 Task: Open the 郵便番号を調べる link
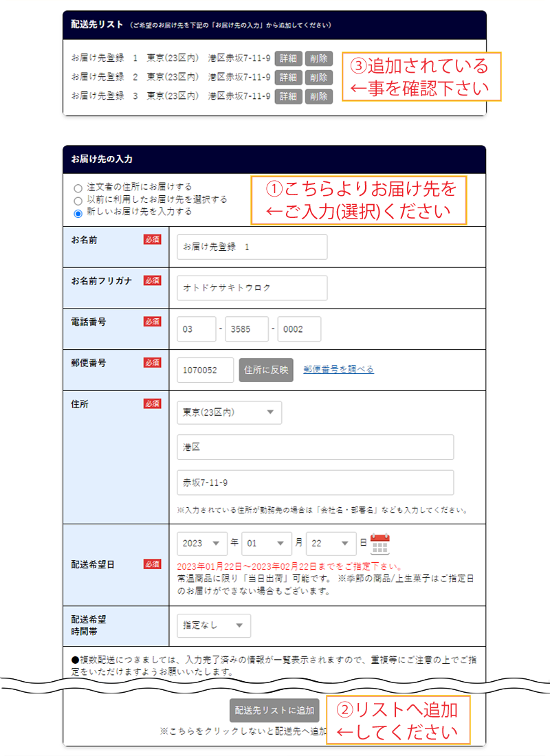(x=338, y=370)
